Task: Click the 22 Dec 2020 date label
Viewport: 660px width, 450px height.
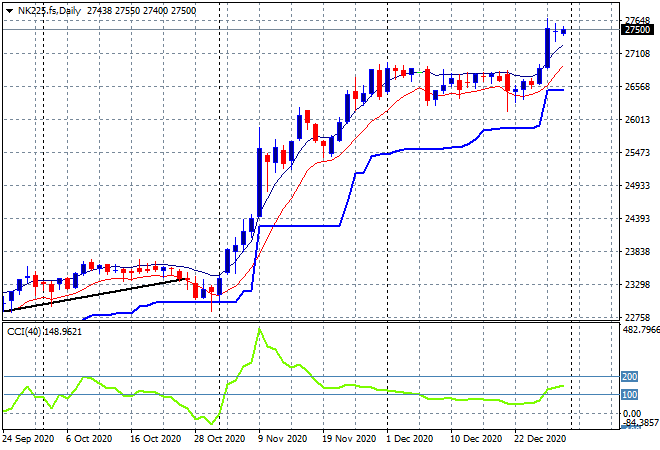Action: [x=540, y=439]
